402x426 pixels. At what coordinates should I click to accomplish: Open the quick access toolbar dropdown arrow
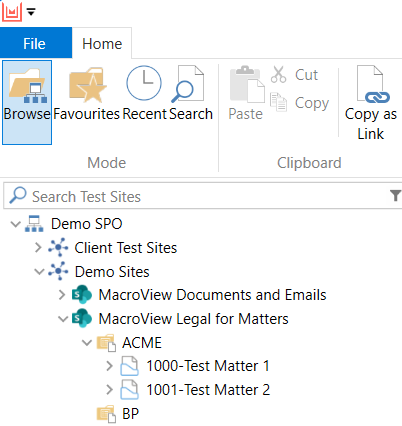31,12
